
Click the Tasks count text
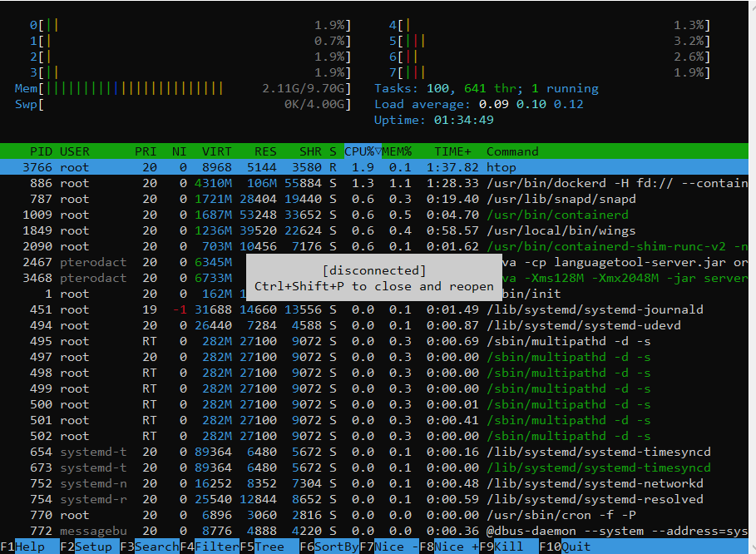486,88
